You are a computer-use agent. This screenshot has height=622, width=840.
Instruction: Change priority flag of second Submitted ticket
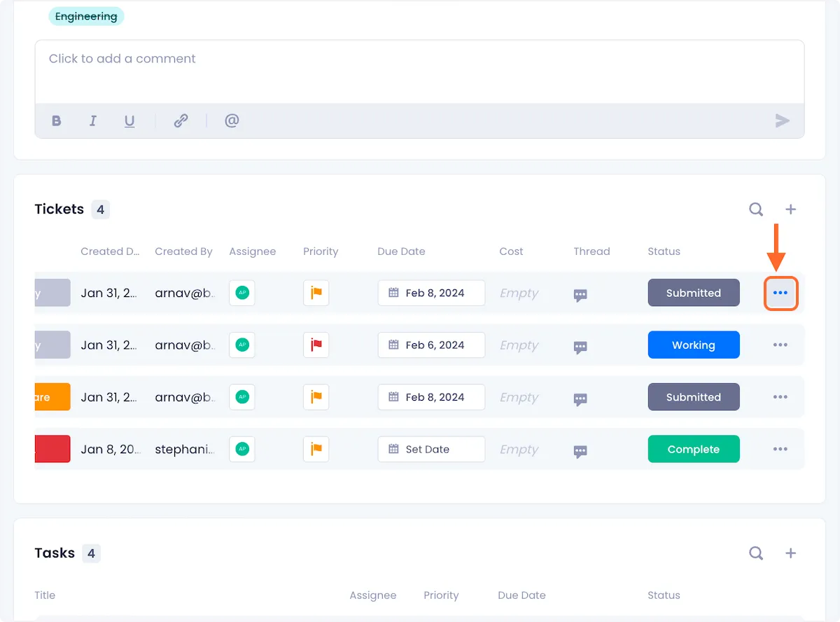click(316, 396)
